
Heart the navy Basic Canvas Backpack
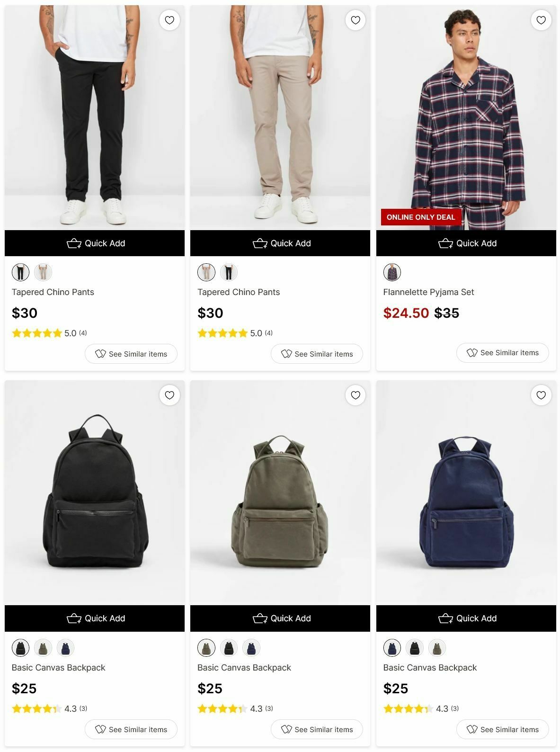[541, 395]
